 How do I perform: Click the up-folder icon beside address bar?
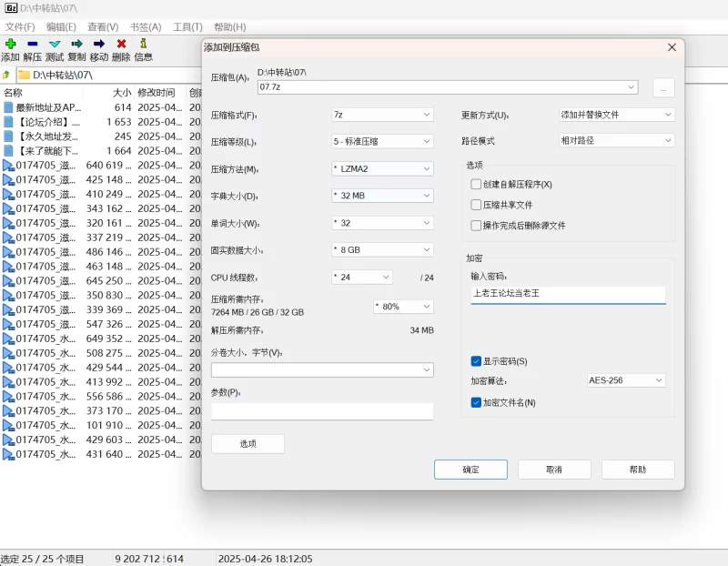click(x=7, y=75)
